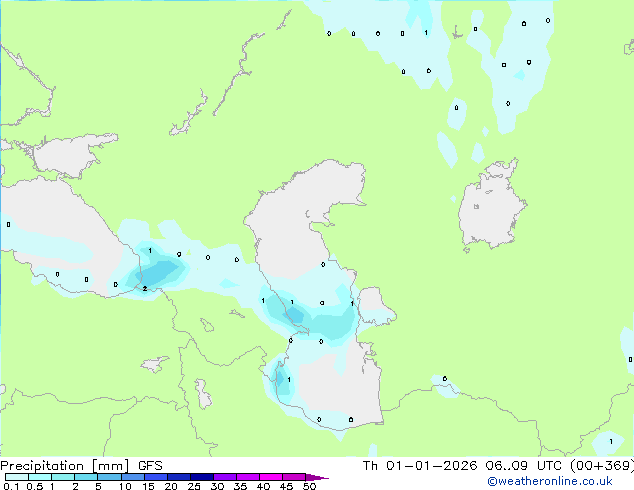This screenshot has height=490, width=634.
Task: Open the weatheronline.co.uk link
Action: (550, 481)
